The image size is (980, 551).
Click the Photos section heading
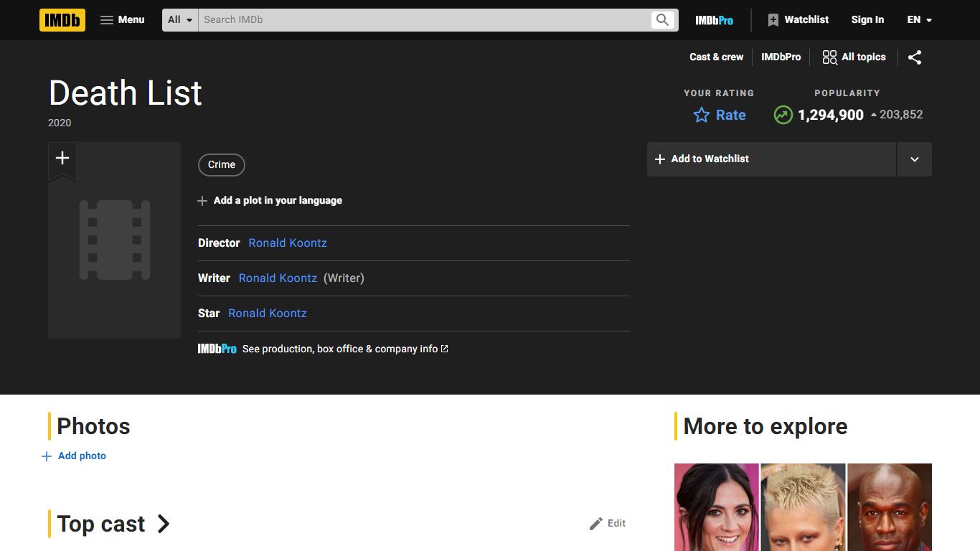[93, 426]
